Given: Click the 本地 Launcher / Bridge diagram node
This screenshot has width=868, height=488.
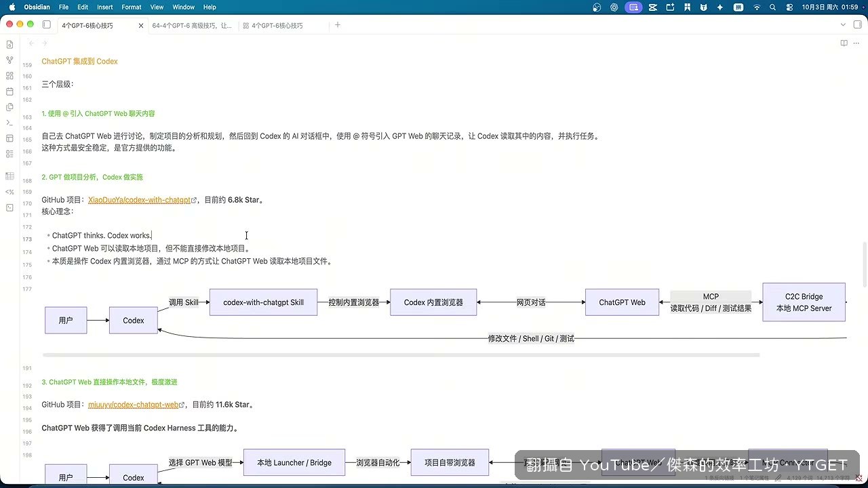Looking at the screenshot, I should [x=294, y=462].
